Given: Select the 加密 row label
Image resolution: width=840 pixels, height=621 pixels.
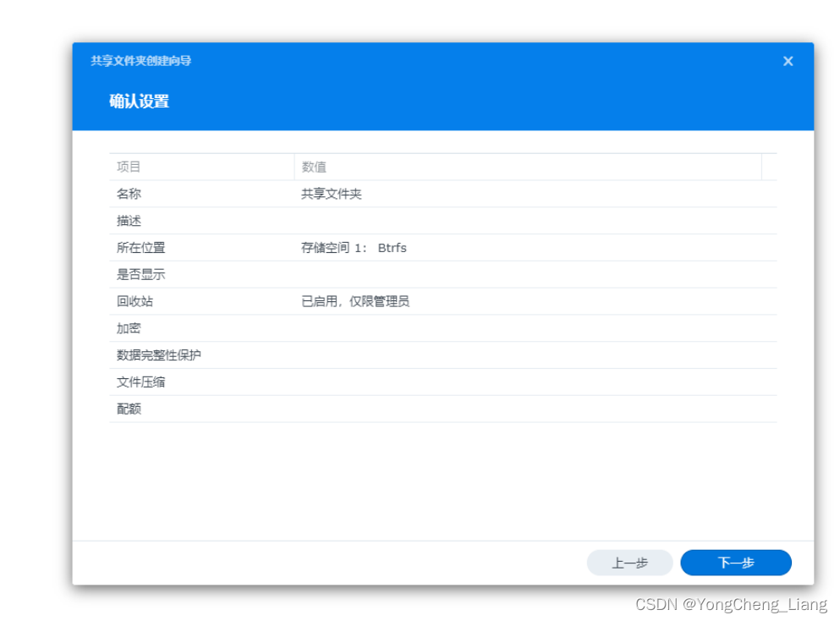Looking at the screenshot, I should pos(129,328).
